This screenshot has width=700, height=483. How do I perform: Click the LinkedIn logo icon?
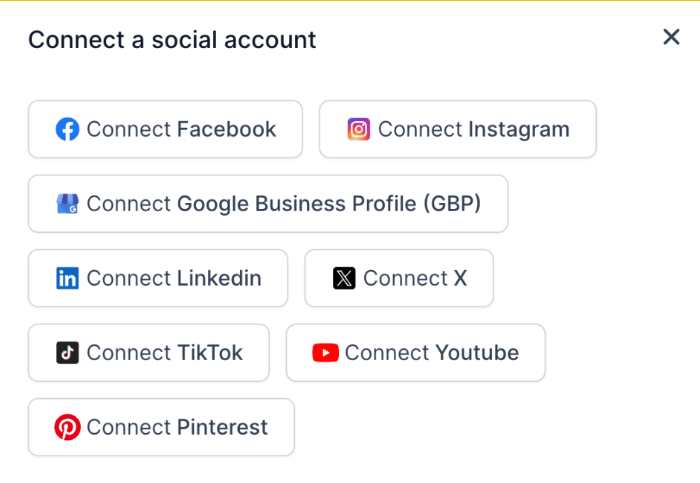pos(67,278)
